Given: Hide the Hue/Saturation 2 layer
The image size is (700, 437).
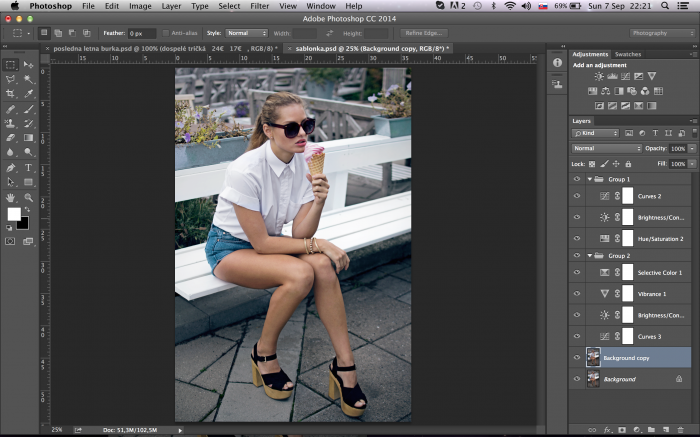Looking at the screenshot, I should point(577,238).
